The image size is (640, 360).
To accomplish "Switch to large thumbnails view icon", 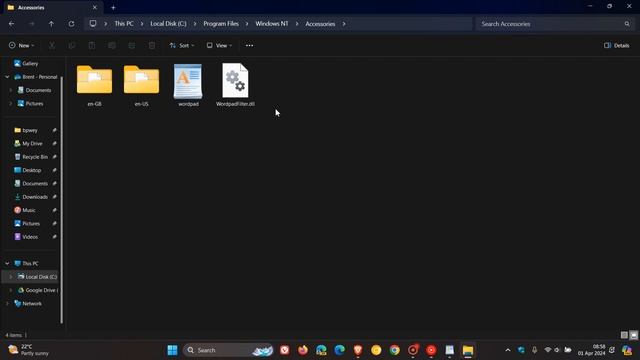I will coord(633,335).
